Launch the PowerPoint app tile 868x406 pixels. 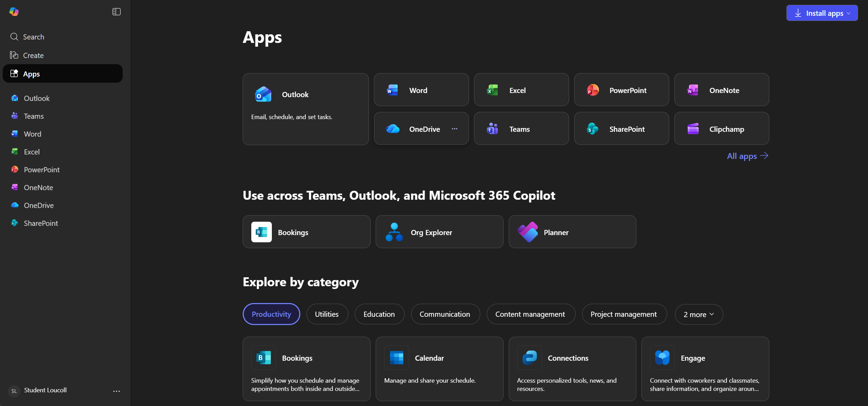click(x=622, y=90)
